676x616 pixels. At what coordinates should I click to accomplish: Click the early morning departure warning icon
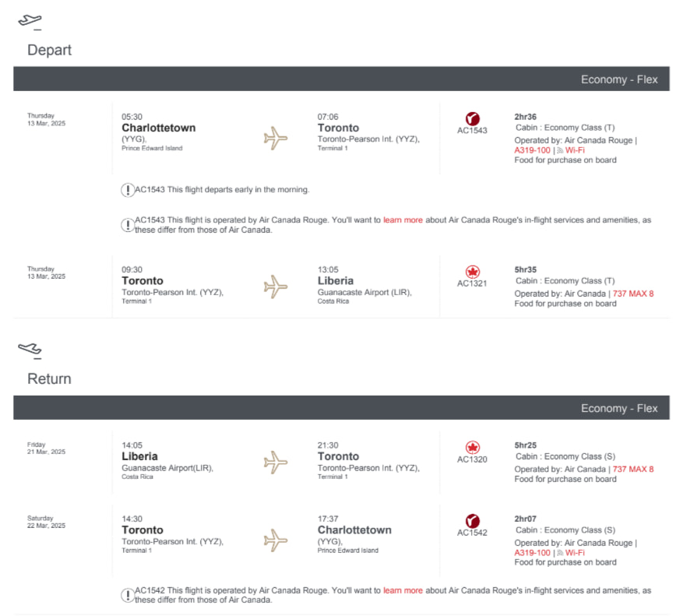[x=128, y=189]
